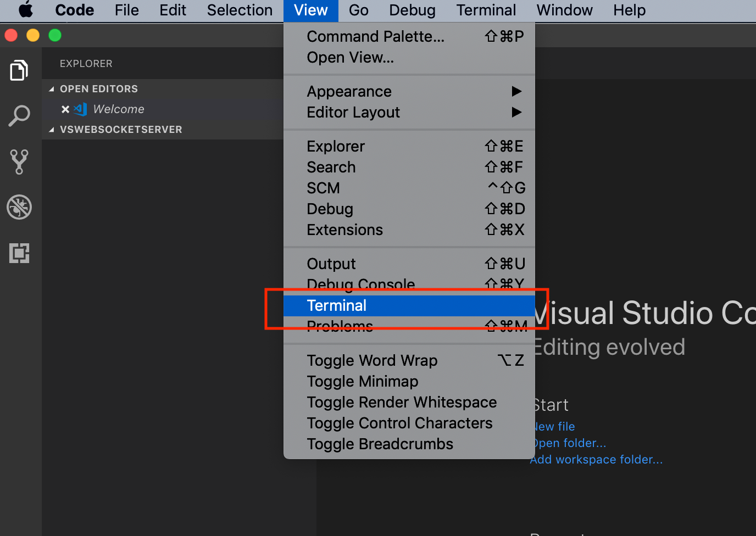Select Explorer in the View menu
Image resolution: width=756 pixels, height=536 pixels.
pos(409,146)
